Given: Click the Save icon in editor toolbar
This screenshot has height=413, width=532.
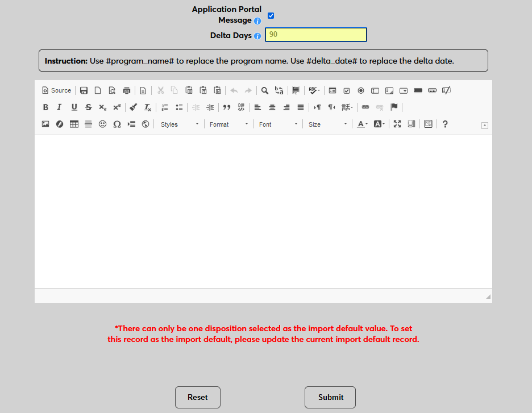Looking at the screenshot, I should click(84, 90).
